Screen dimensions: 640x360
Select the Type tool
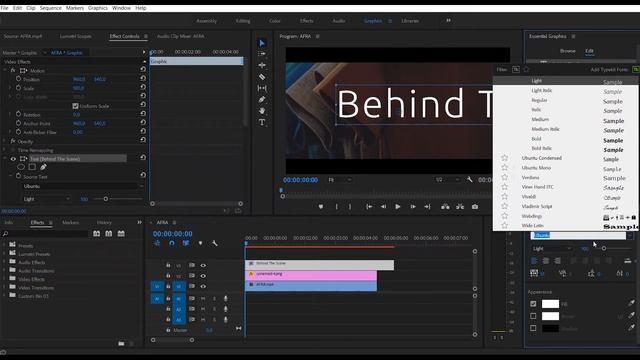point(262,122)
